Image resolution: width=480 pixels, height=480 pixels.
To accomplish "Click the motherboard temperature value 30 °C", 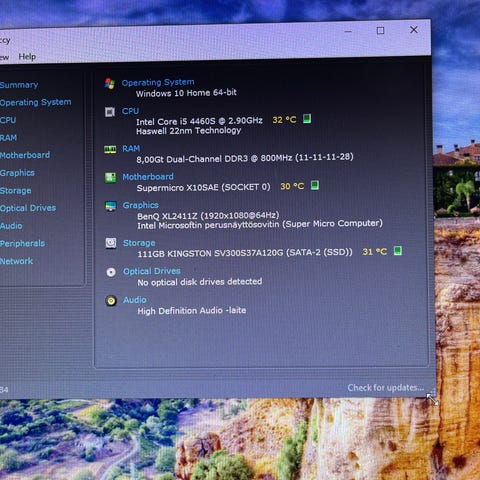I will click(292, 186).
